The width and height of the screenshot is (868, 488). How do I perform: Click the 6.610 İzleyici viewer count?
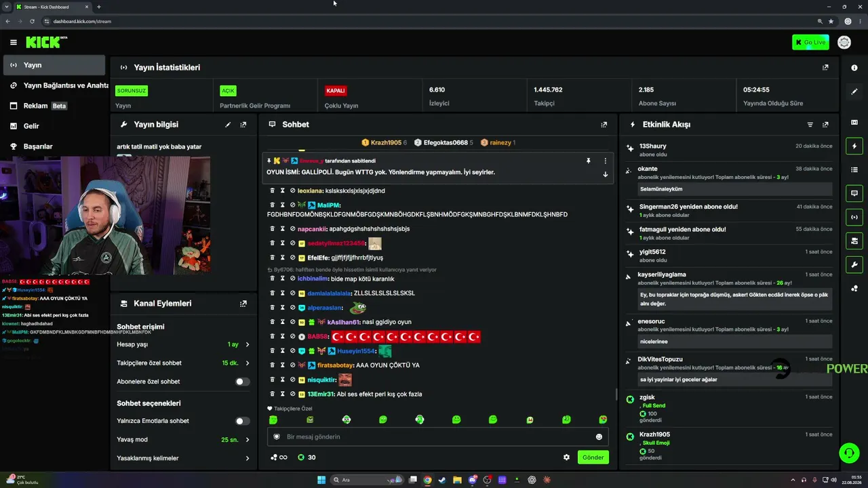pyautogui.click(x=437, y=89)
